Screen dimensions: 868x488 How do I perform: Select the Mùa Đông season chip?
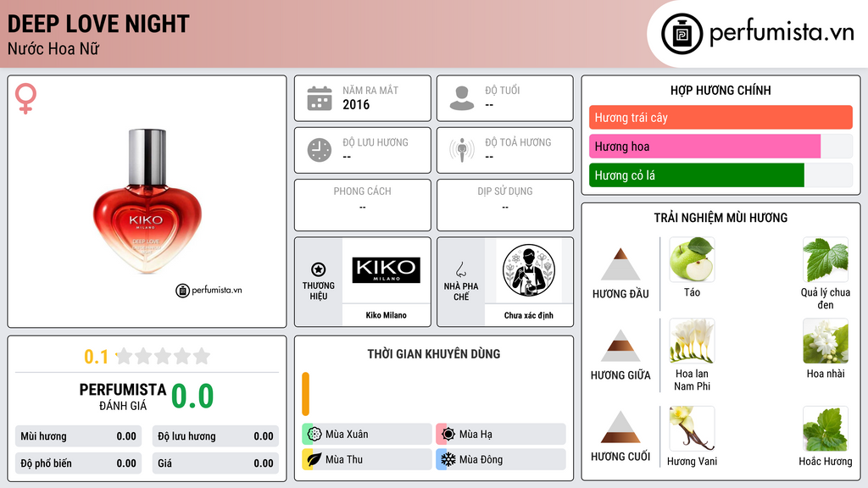pyautogui.click(x=501, y=459)
